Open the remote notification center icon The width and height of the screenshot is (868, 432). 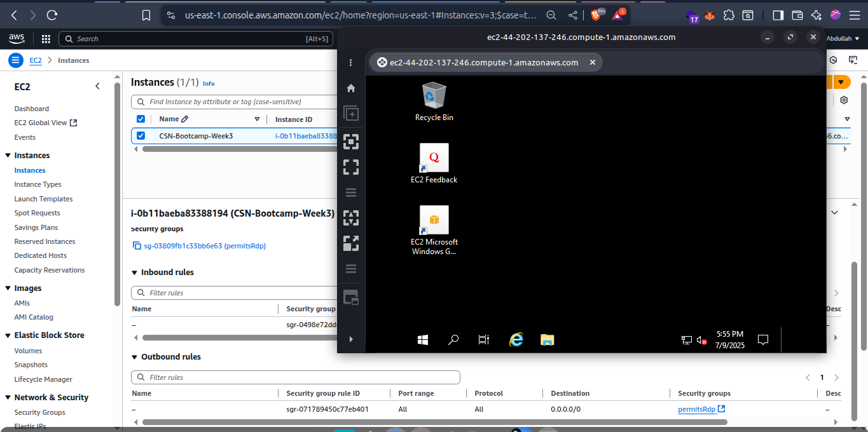(764, 340)
